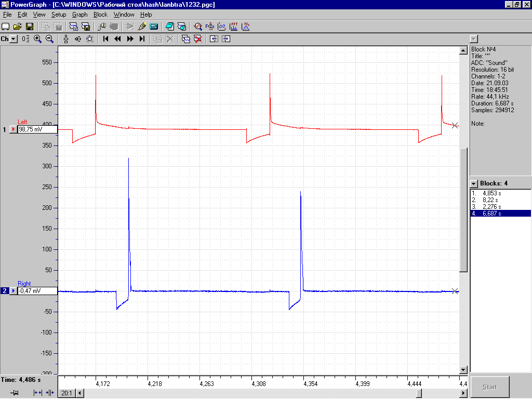Open the Nx histogram distribution tool
The width and height of the screenshot is (532, 399).
coord(246,26)
